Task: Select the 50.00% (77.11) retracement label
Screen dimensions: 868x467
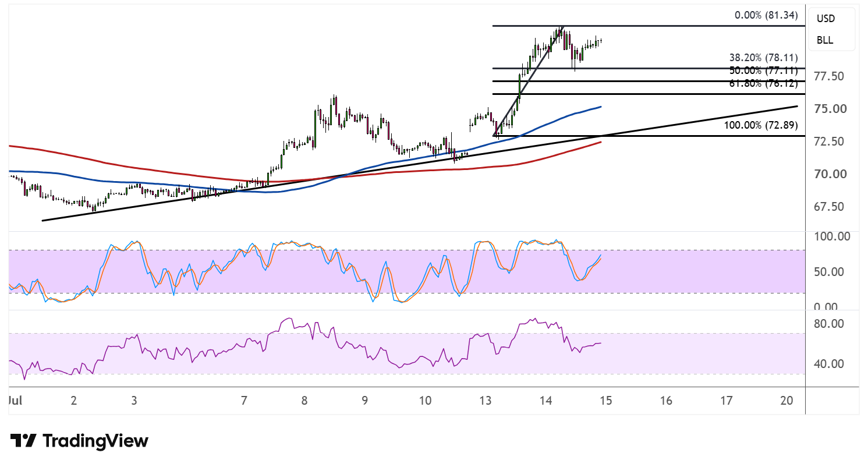Action: click(x=763, y=70)
